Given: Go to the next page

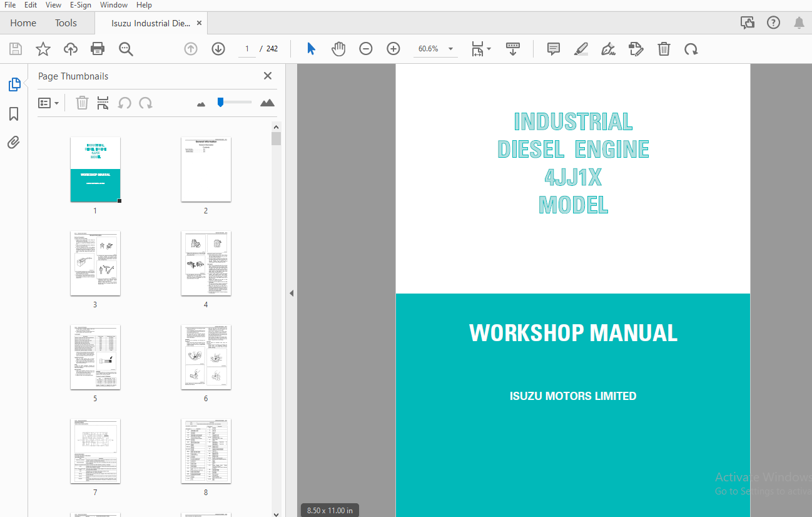Looking at the screenshot, I should (x=218, y=49).
